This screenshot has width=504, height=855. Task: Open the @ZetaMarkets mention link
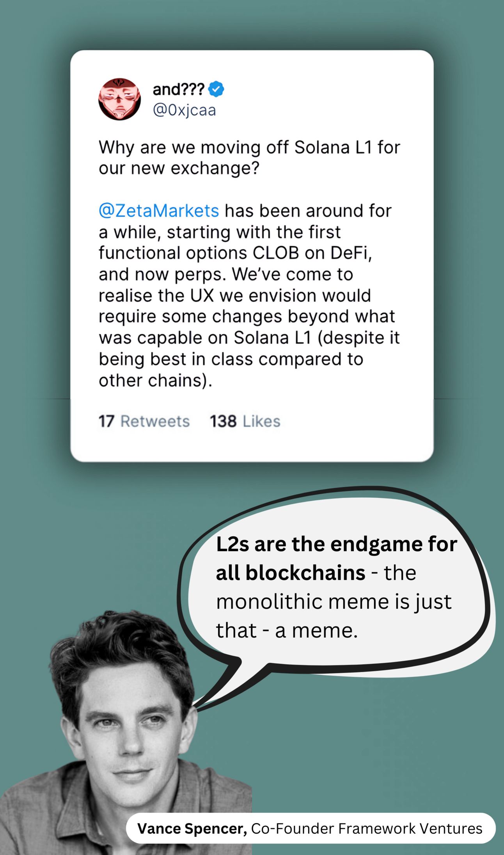click(x=159, y=211)
